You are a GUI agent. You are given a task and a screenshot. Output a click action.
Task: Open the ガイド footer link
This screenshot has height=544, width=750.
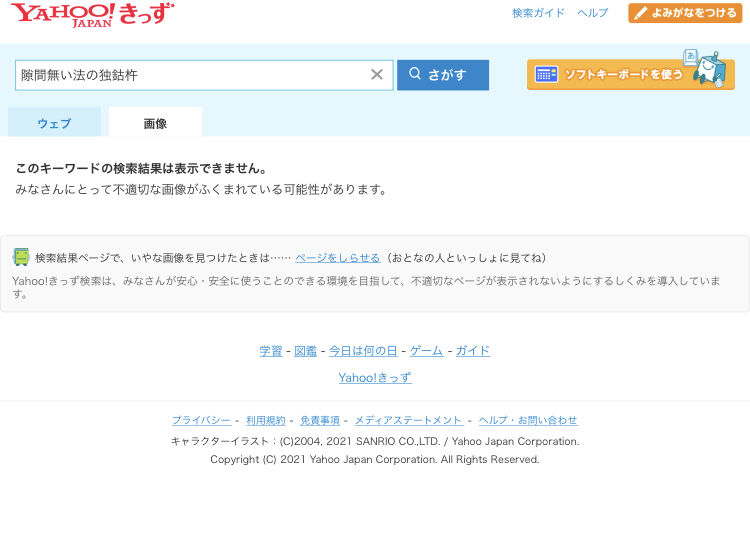(473, 351)
